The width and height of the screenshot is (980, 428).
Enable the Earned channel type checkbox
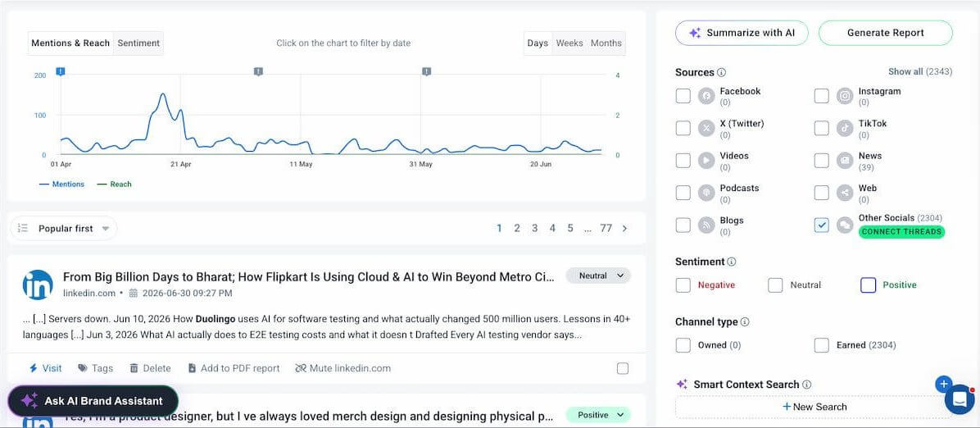pos(821,345)
